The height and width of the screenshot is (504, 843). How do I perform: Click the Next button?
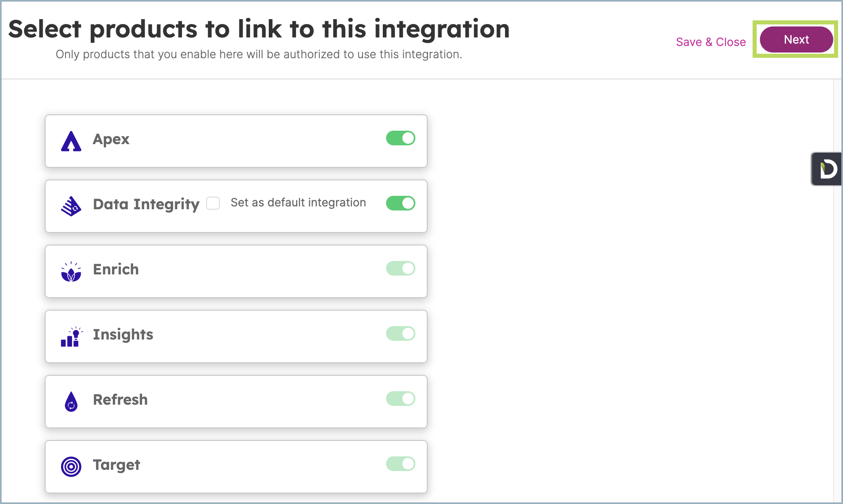click(796, 39)
